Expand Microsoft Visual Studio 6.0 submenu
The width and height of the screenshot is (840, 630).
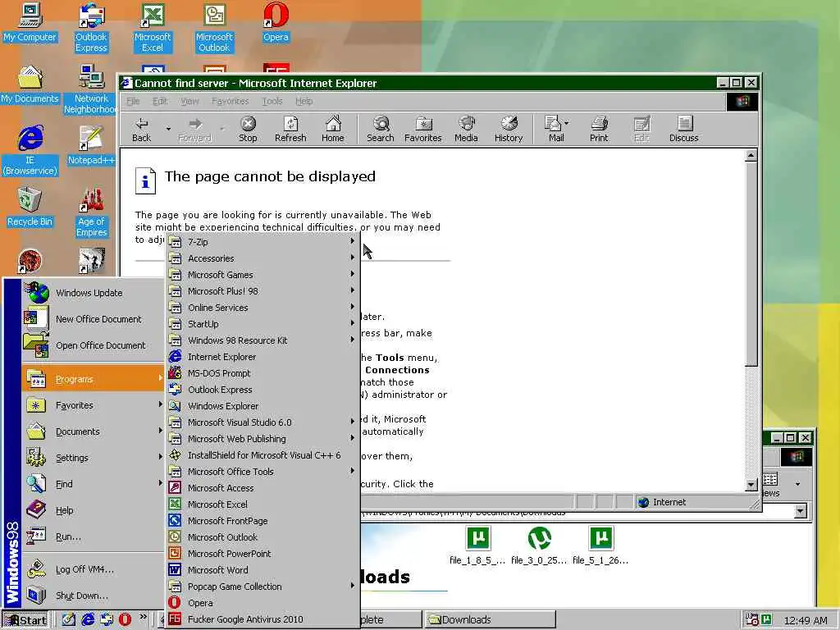point(262,422)
